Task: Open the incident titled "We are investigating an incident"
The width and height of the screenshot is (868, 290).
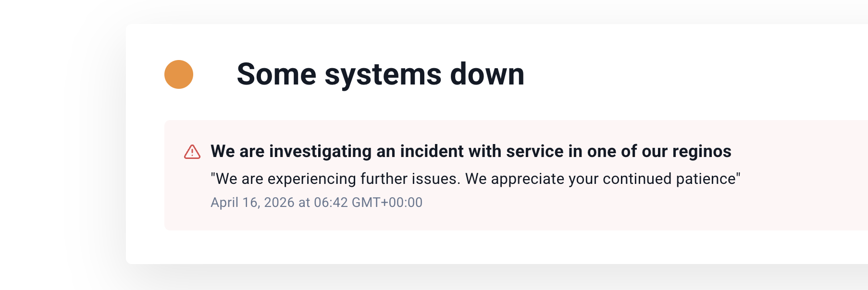Action: 471,151
